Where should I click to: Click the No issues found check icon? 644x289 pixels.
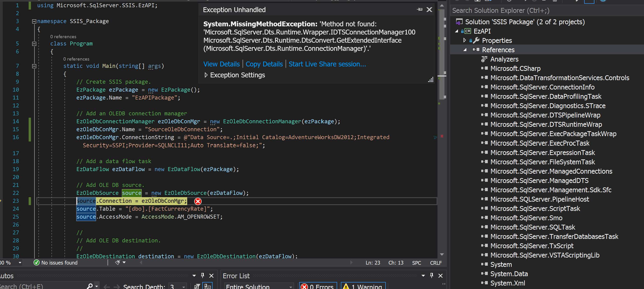coord(37,262)
